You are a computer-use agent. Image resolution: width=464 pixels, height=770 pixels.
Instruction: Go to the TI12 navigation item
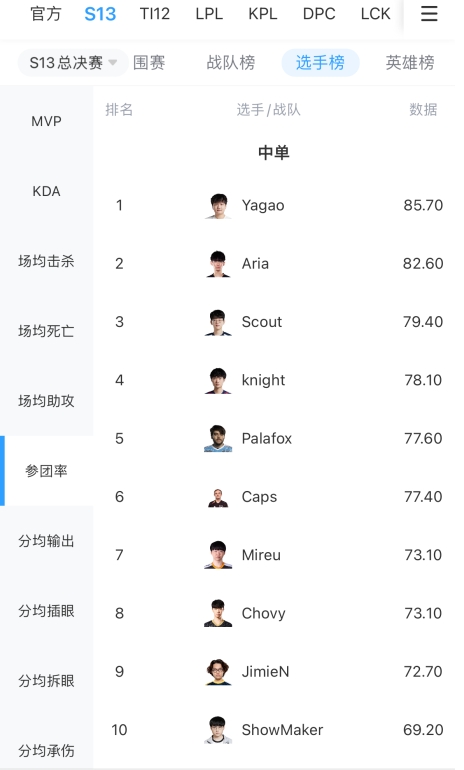click(x=155, y=14)
